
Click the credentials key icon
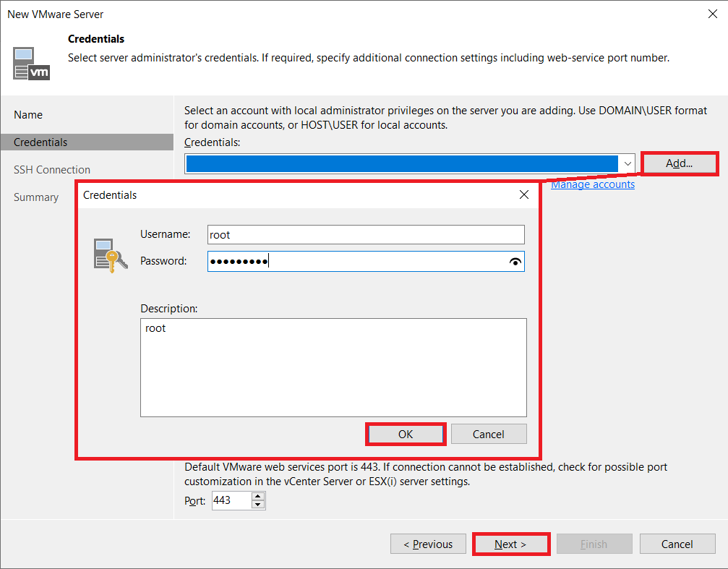tap(110, 255)
